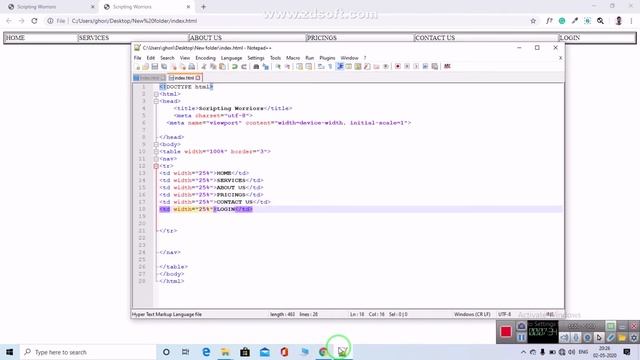
Task: Create a new file in Notepad++ toolbar
Action: (138, 67)
